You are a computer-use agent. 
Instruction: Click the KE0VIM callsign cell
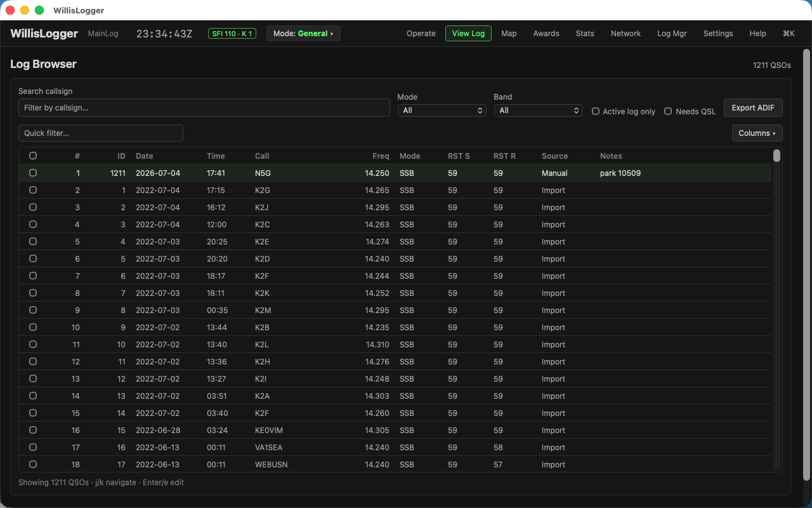click(x=269, y=430)
